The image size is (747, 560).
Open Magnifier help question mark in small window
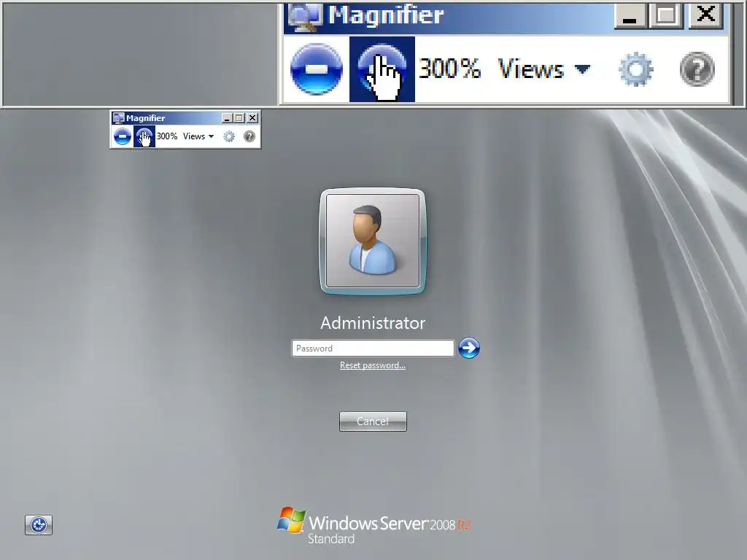coord(249,136)
